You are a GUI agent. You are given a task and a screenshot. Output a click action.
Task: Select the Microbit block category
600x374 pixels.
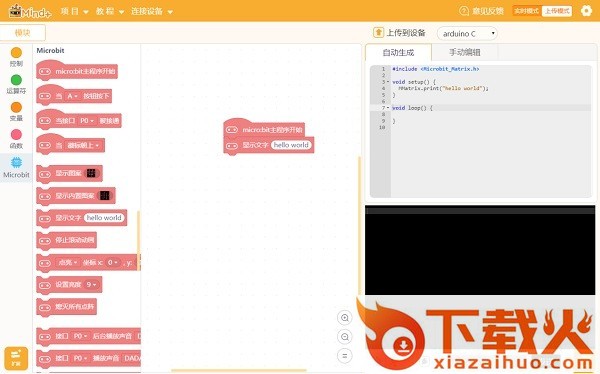(x=16, y=168)
